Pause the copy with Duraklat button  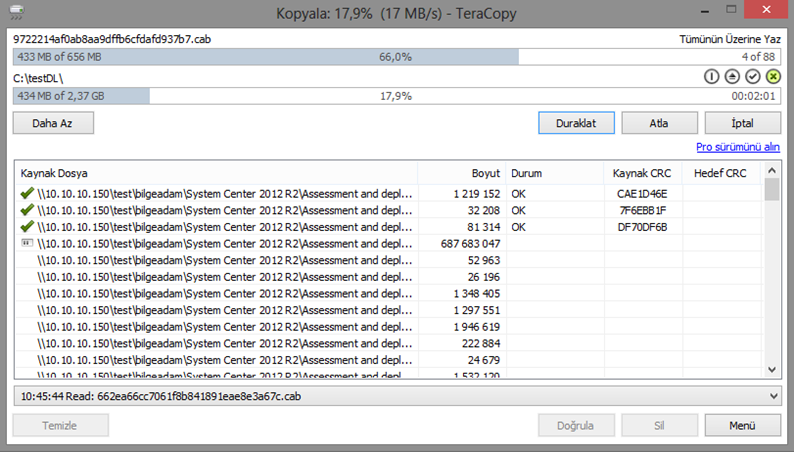[576, 123]
